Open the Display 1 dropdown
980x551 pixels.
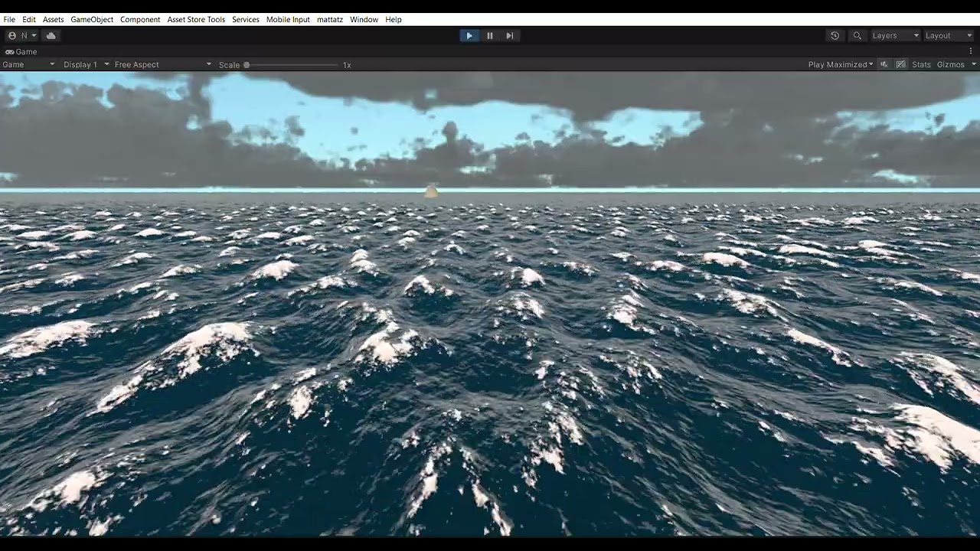click(x=86, y=65)
